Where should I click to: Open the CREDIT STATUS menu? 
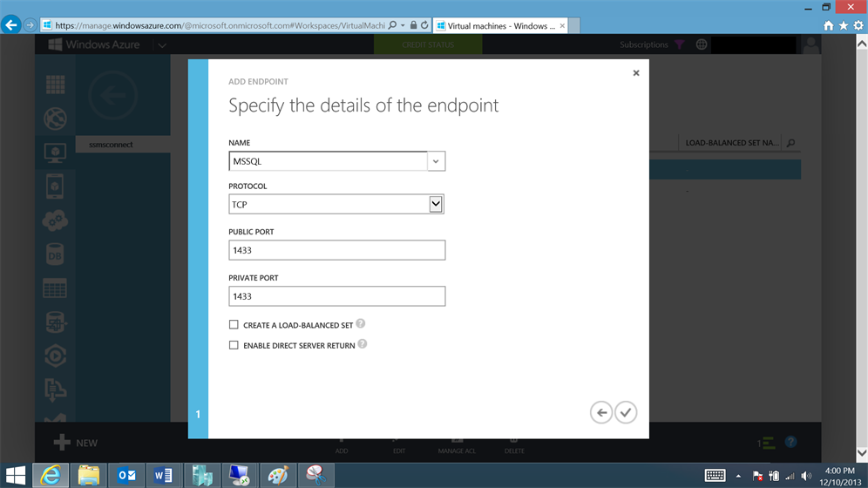click(x=428, y=44)
